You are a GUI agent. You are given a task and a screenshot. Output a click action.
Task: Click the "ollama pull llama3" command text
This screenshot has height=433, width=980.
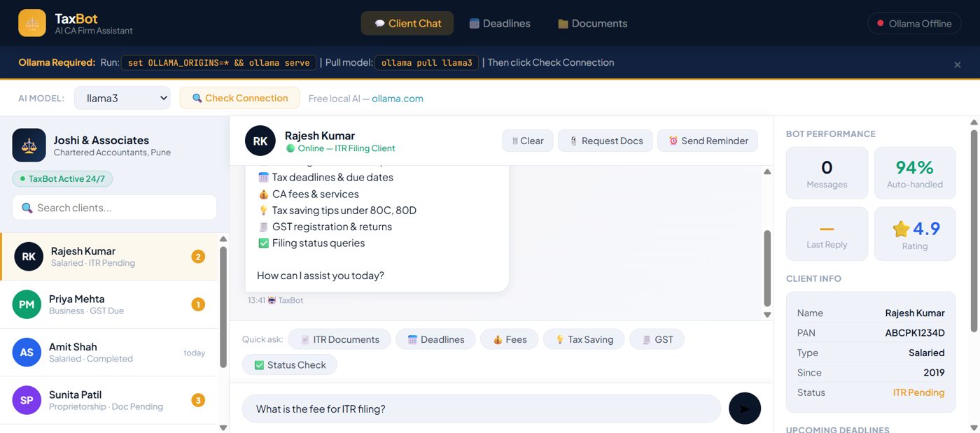(x=427, y=63)
